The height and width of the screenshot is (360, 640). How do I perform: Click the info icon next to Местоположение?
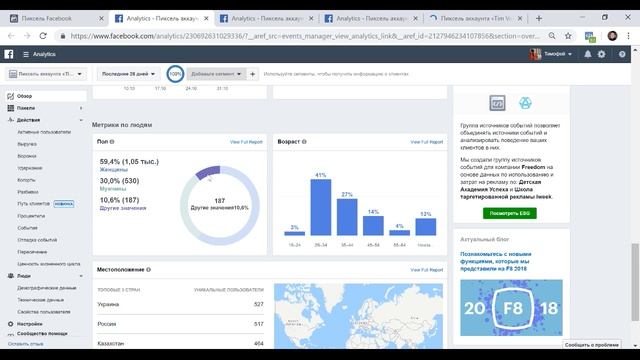[x=149, y=270]
